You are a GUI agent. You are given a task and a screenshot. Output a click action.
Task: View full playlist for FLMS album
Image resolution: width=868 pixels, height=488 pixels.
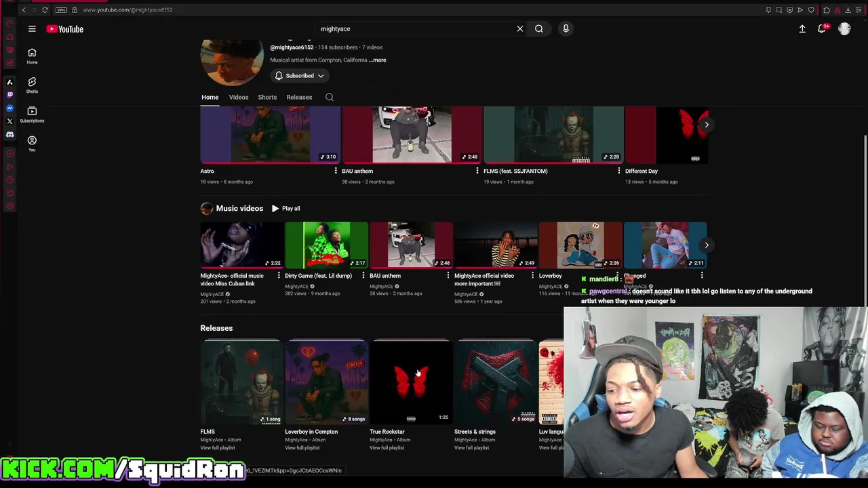218,448
